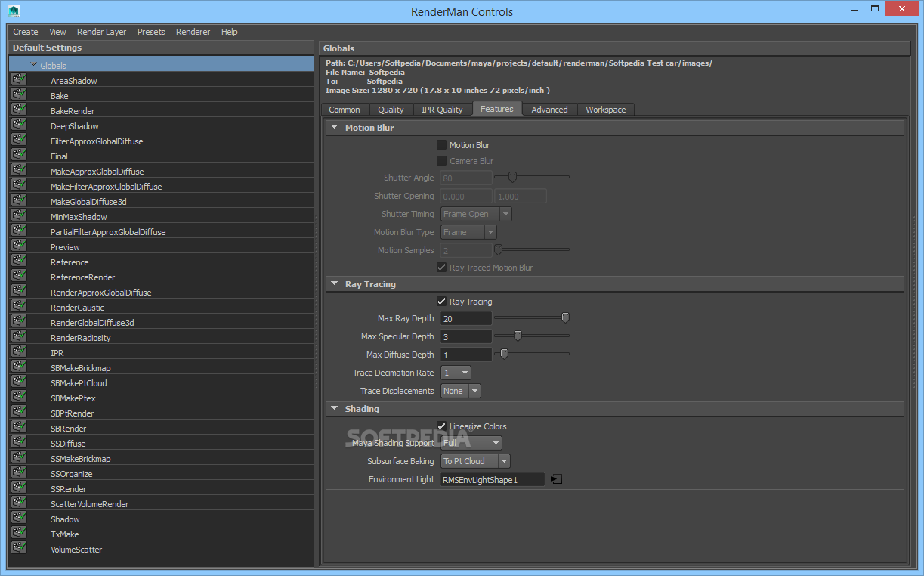The image size is (924, 576).
Task: Click the icon beside SSOrganize
Action: (x=19, y=472)
